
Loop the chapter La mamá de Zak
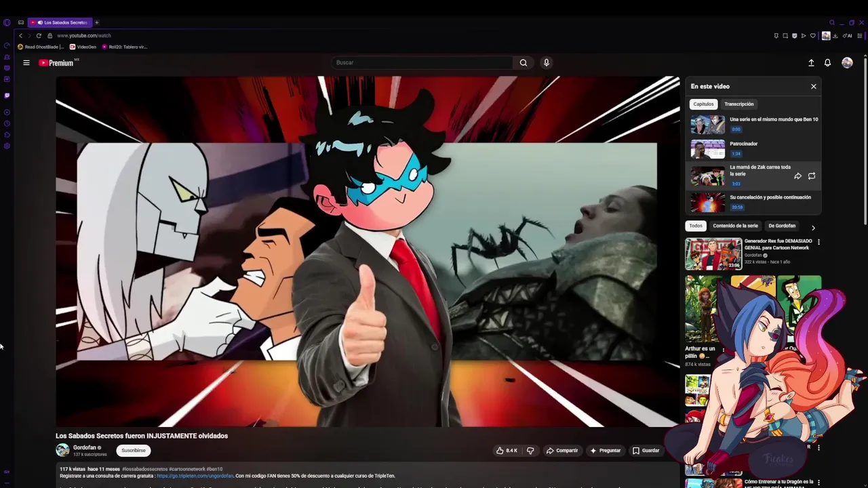[812, 176]
